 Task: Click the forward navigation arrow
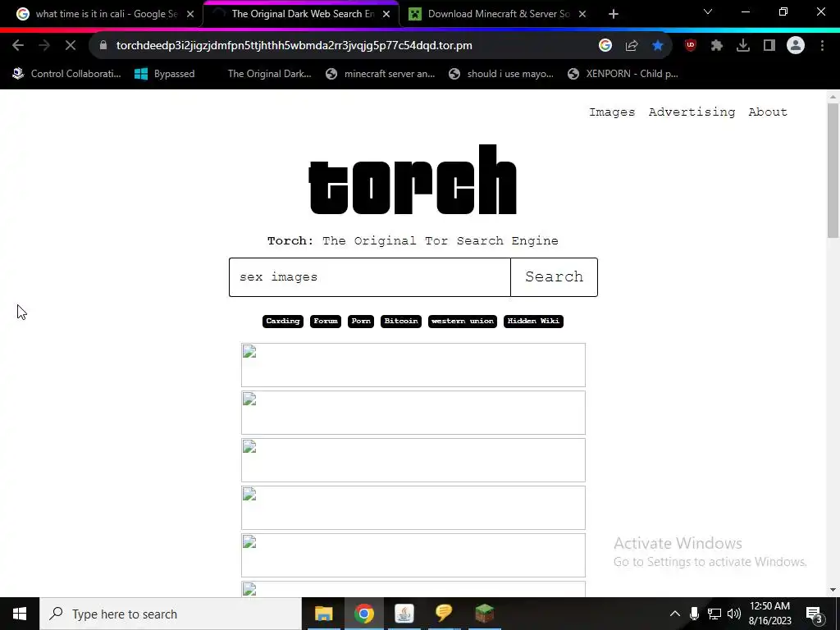tap(44, 46)
